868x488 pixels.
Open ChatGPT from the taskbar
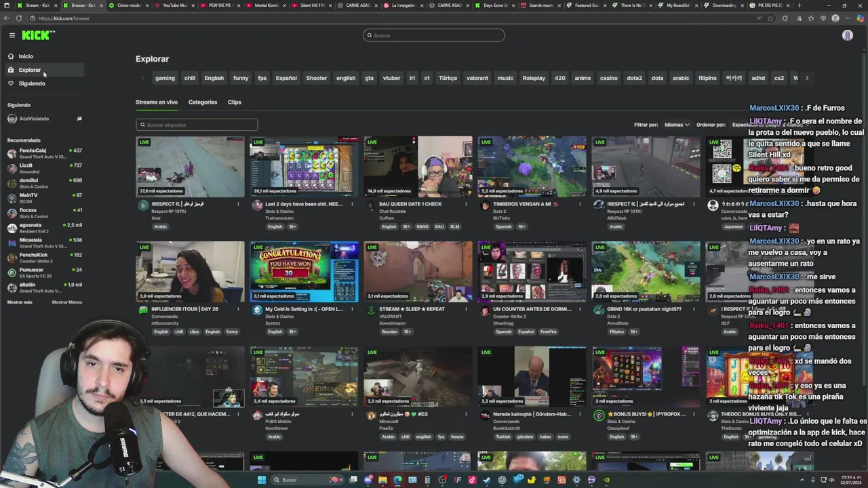click(502, 480)
